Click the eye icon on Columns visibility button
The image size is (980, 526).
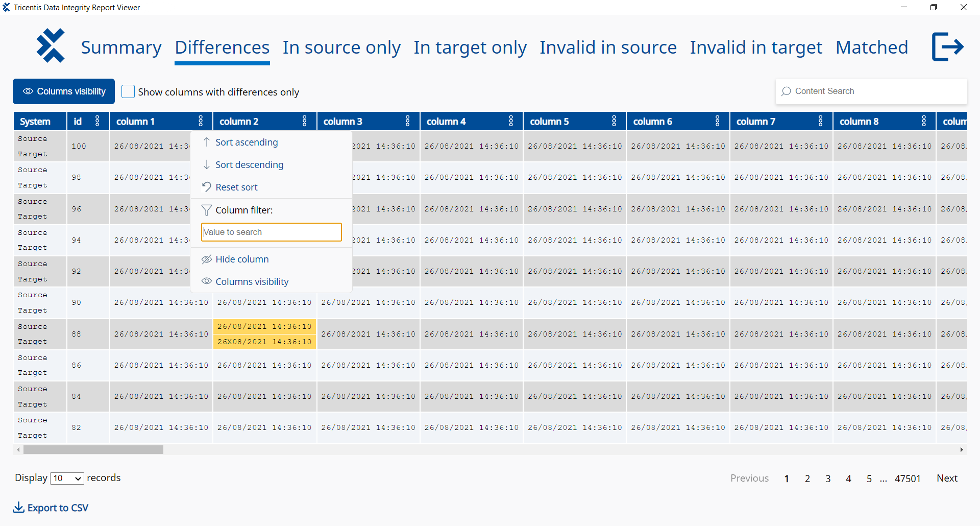pyautogui.click(x=28, y=91)
